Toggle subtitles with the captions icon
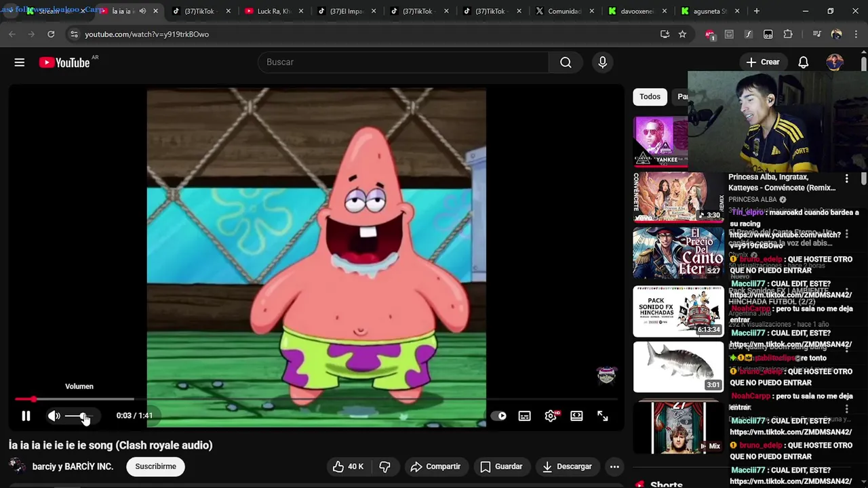The width and height of the screenshot is (868, 488). pyautogui.click(x=525, y=416)
